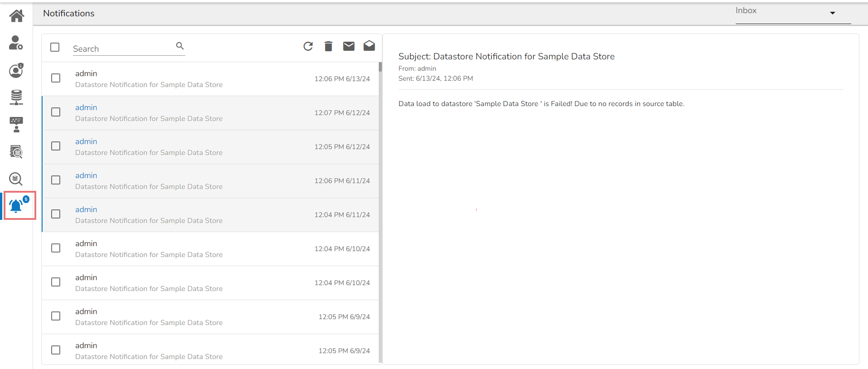The width and height of the screenshot is (868, 369).
Task: Go to the Home page icon
Action: click(x=17, y=16)
